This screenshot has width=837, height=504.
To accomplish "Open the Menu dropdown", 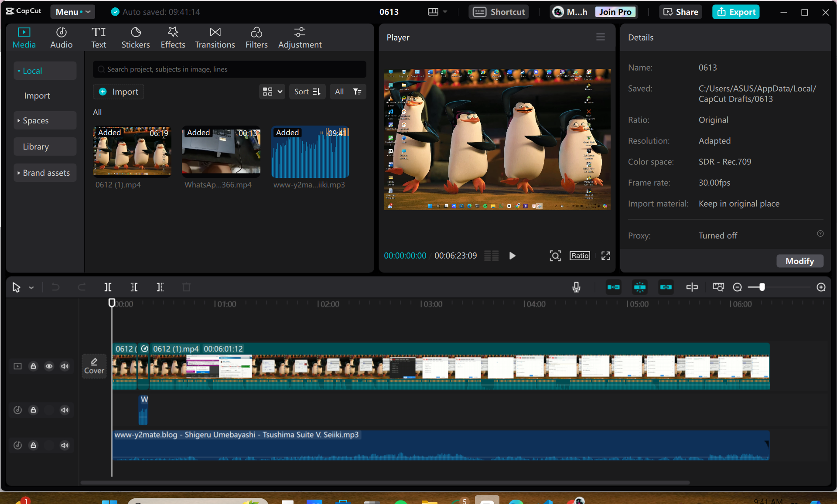I will (72, 12).
